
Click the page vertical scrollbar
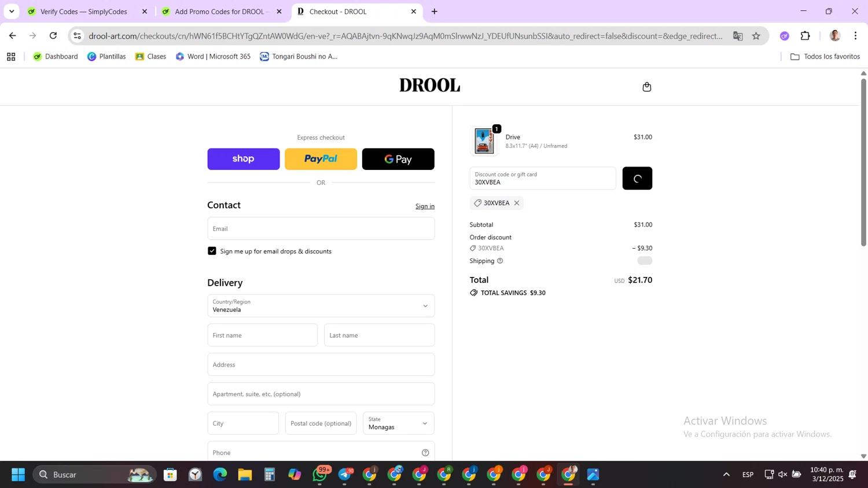point(863,162)
